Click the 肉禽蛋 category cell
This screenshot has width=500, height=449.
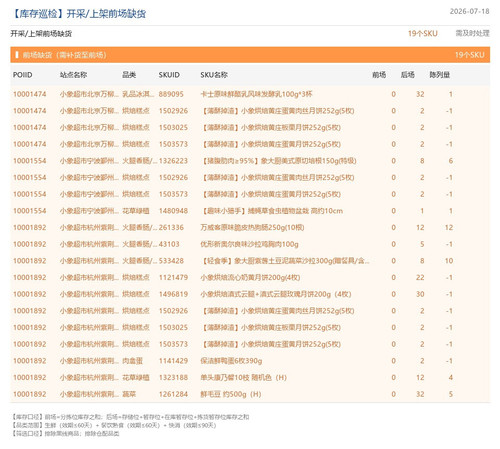pos(132,361)
